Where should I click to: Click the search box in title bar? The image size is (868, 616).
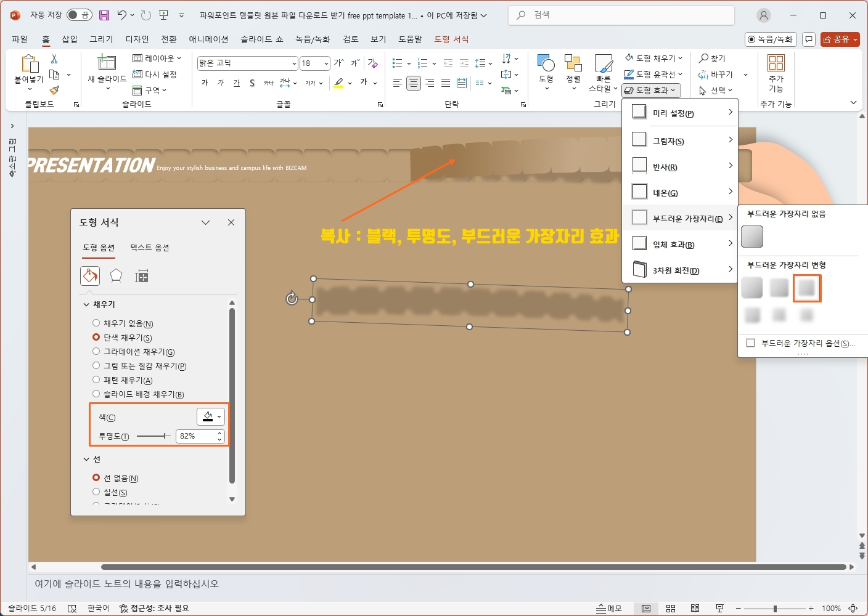[621, 15]
